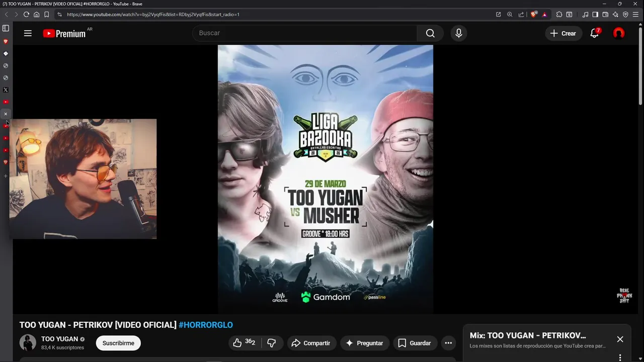Open a new tab with plus
This screenshot has width=644, height=362.
click(6, 176)
